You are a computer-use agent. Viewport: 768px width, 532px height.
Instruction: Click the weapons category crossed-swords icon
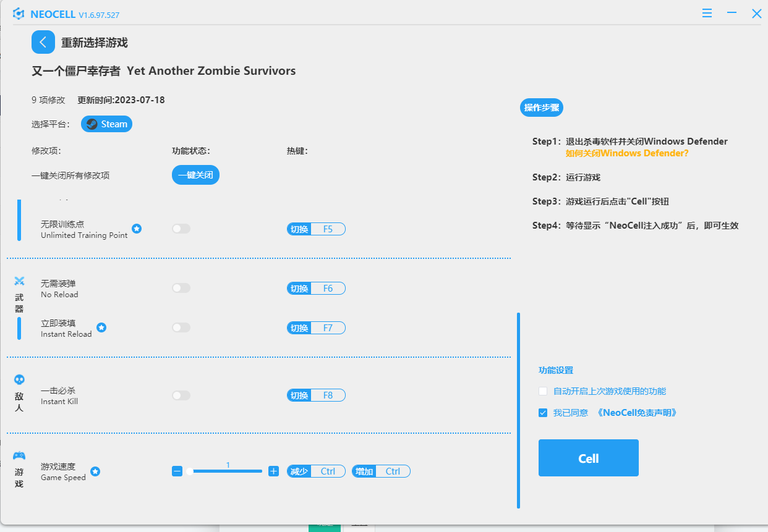tap(19, 282)
